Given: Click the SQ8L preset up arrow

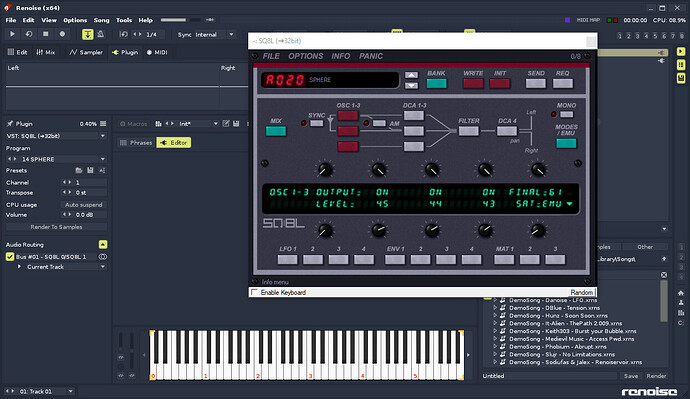Looking at the screenshot, I should [411, 75].
